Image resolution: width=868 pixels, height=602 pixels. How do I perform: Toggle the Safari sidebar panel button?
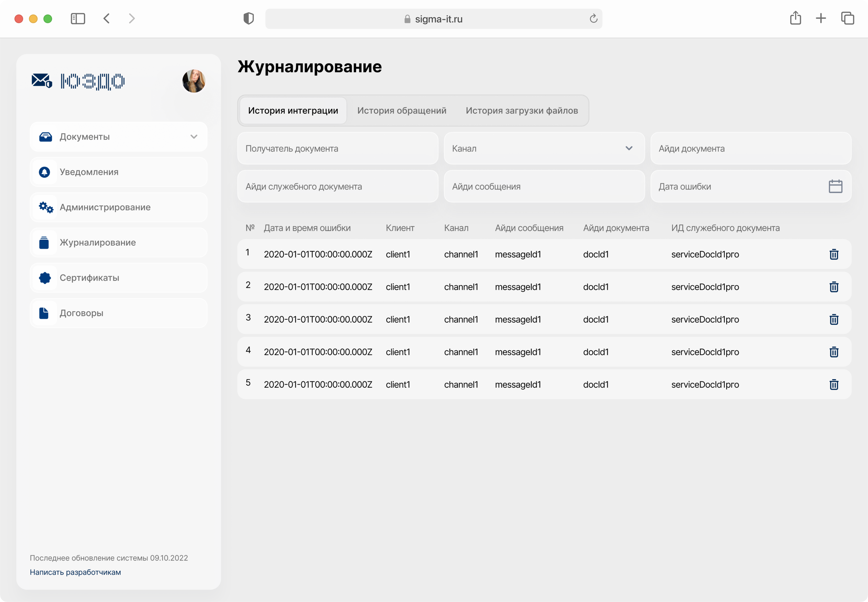(78, 18)
